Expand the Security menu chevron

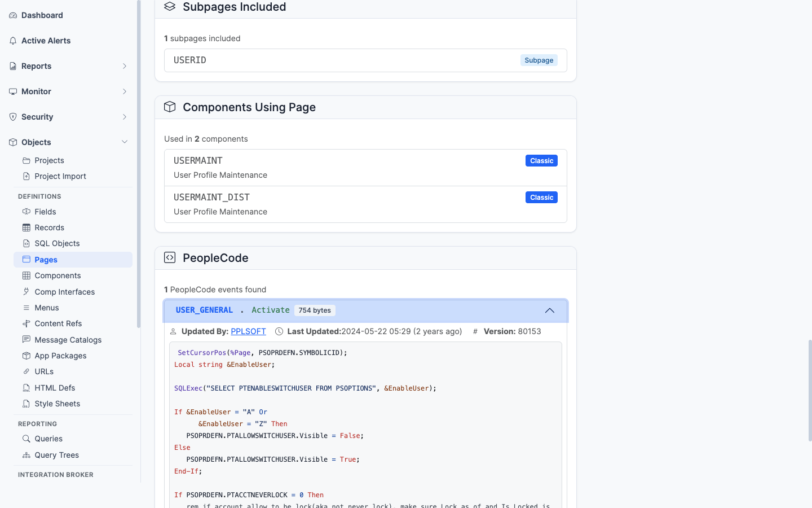pos(125,117)
